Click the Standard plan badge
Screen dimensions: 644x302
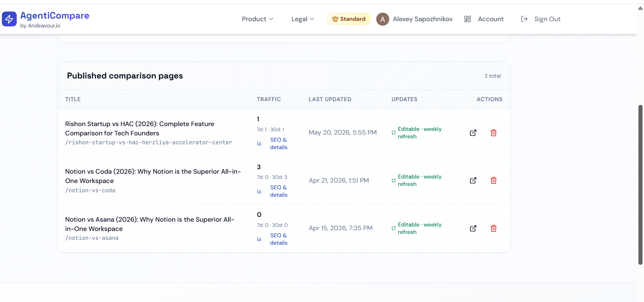pos(349,19)
